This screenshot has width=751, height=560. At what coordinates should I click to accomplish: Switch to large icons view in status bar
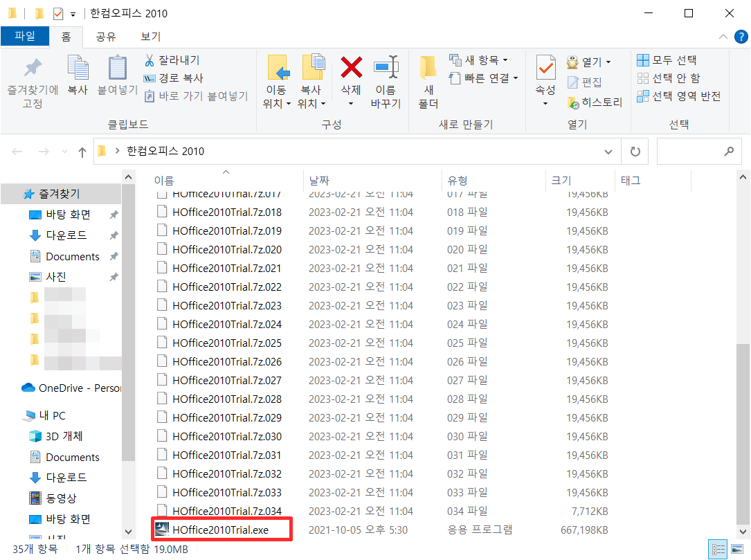(738, 550)
